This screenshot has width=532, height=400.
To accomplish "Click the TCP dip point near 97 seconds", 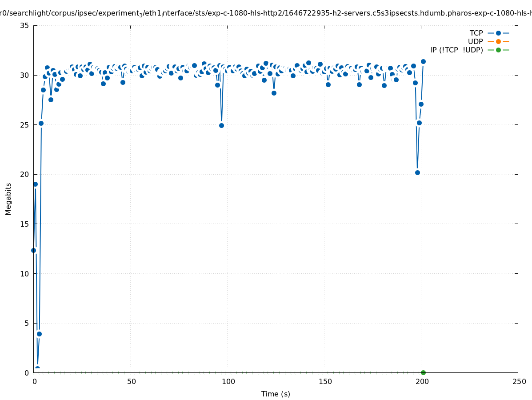I will [x=221, y=125].
